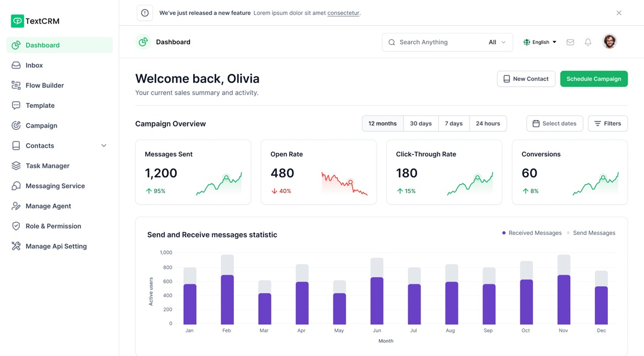Screen dimensions: 644x356
Task: Click the Task Manager layers icon
Action: [16, 166]
